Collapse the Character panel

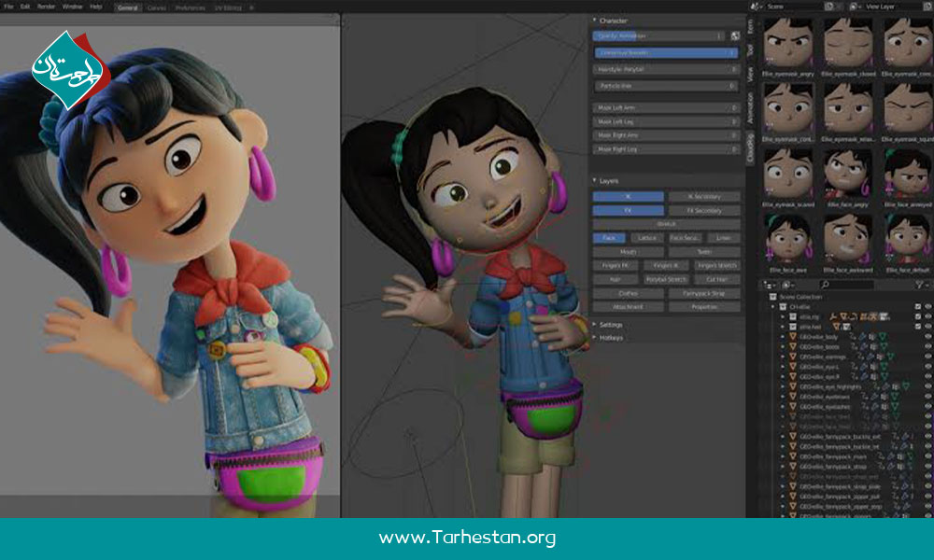594,21
